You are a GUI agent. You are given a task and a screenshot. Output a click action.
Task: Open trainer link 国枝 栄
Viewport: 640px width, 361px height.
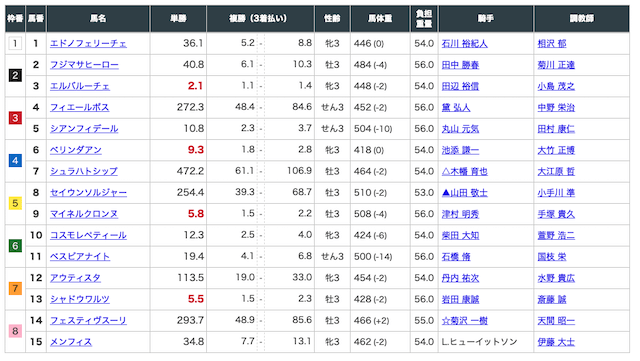click(552, 256)
